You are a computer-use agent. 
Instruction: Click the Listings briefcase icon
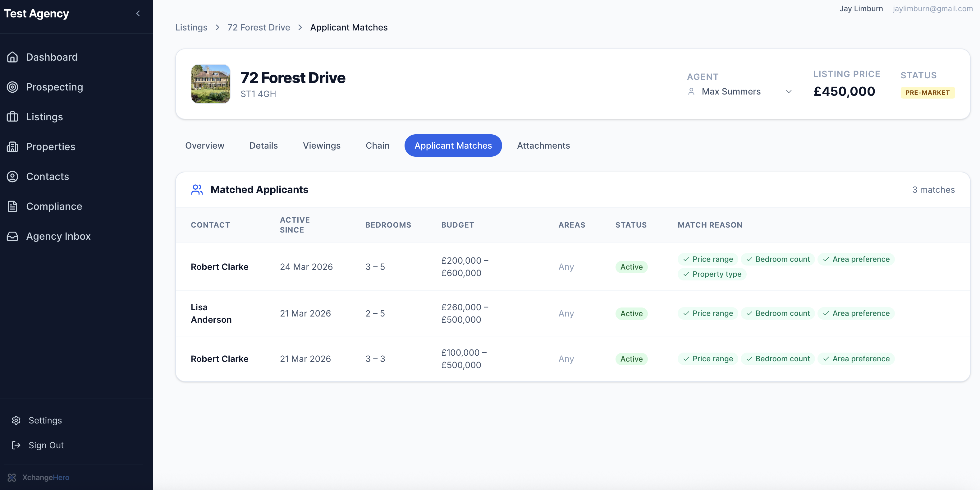tap(12, 117)
